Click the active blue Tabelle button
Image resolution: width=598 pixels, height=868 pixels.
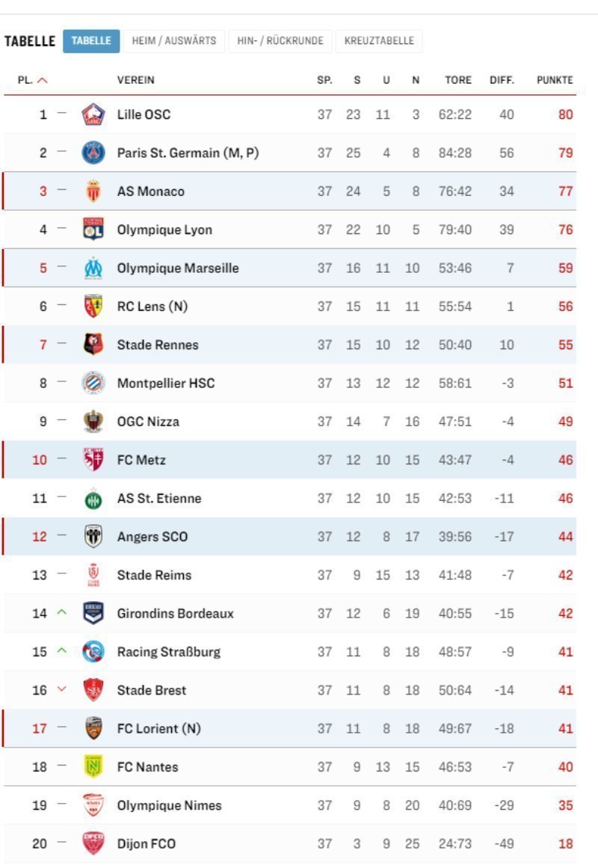click(x=91, y=41)
